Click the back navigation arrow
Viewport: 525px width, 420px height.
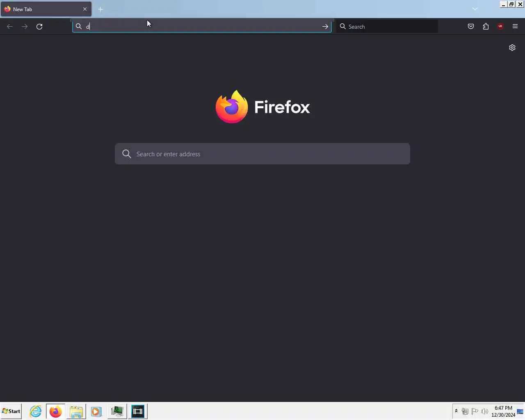(10, 27)
